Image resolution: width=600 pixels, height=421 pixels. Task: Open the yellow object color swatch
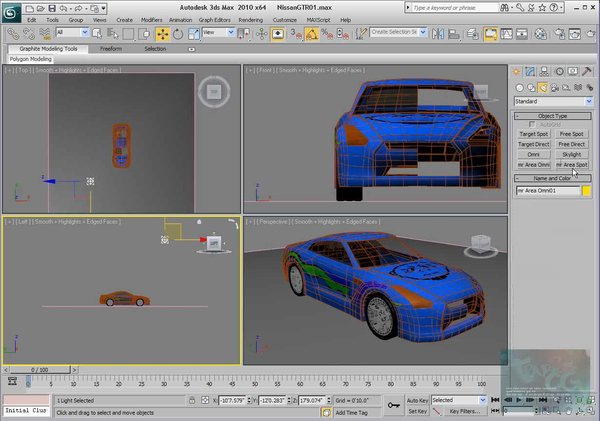[x=586, y=191]
